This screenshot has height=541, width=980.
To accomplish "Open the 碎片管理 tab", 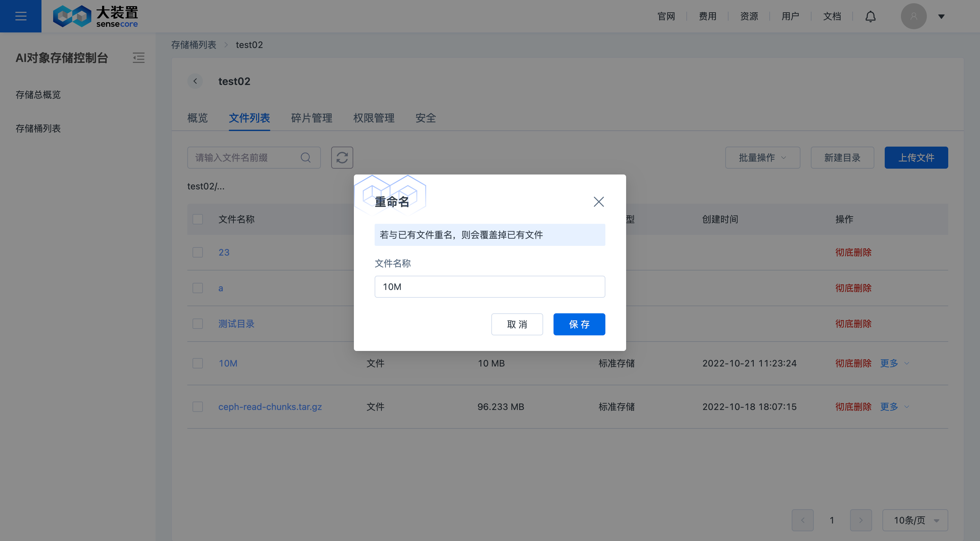I will coord(311,118).
